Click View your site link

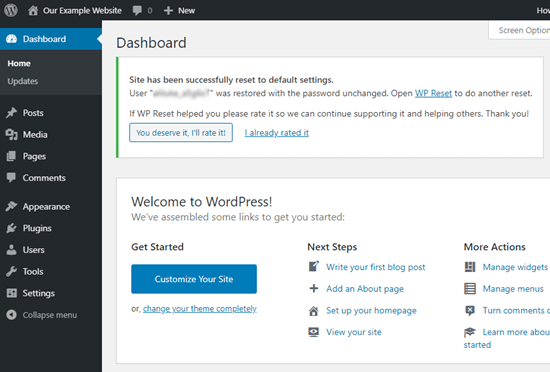354,332
